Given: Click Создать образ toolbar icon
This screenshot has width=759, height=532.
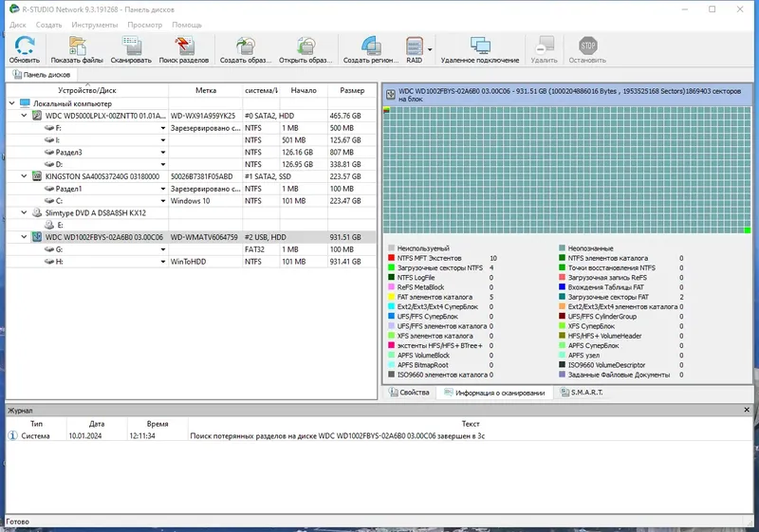Looking at the screenshot, I should (x=249, y=49).
